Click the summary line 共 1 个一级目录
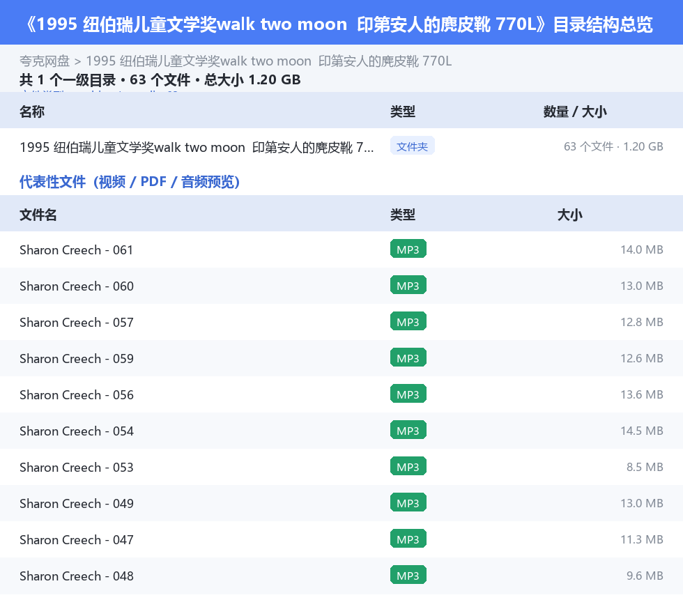683x616 pixels. 160,79
